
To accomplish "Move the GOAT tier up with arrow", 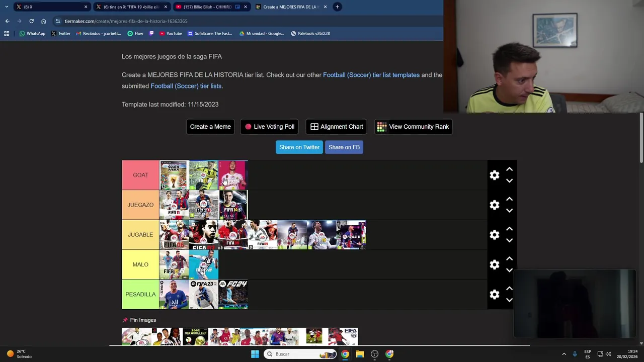I will [509, 169].
